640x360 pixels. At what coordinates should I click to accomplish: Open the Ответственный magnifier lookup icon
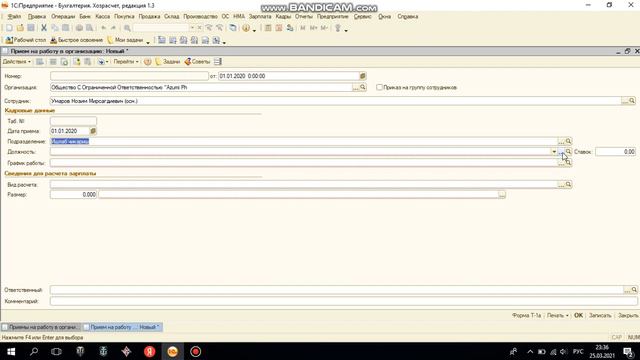click(x=634, y=290)
